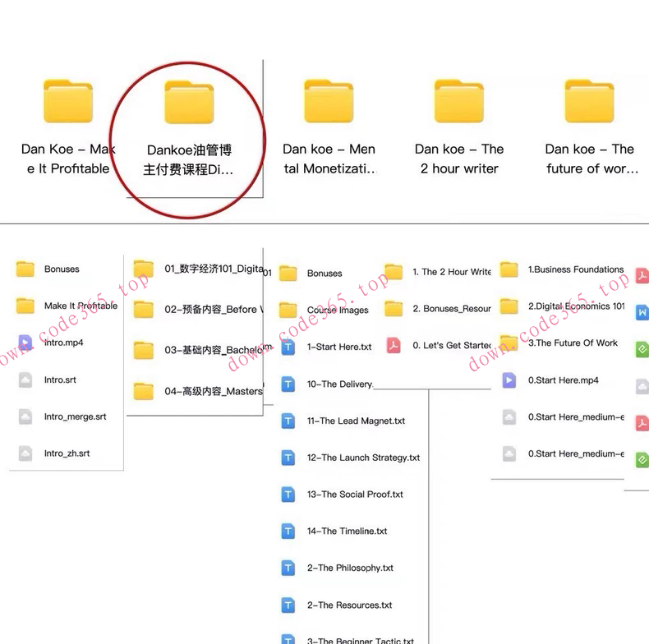Select the '1.Business Foundations' folder name
This screenshot has height=644, width=649.
(576, 269)
